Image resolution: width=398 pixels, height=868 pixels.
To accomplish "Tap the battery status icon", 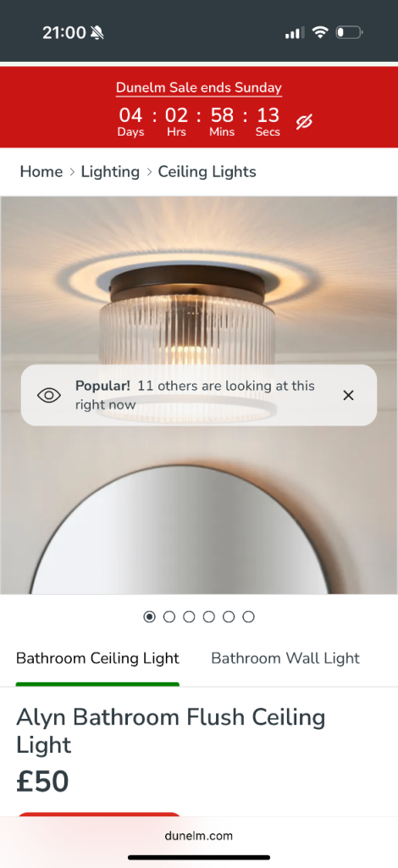I will point(349,33).
